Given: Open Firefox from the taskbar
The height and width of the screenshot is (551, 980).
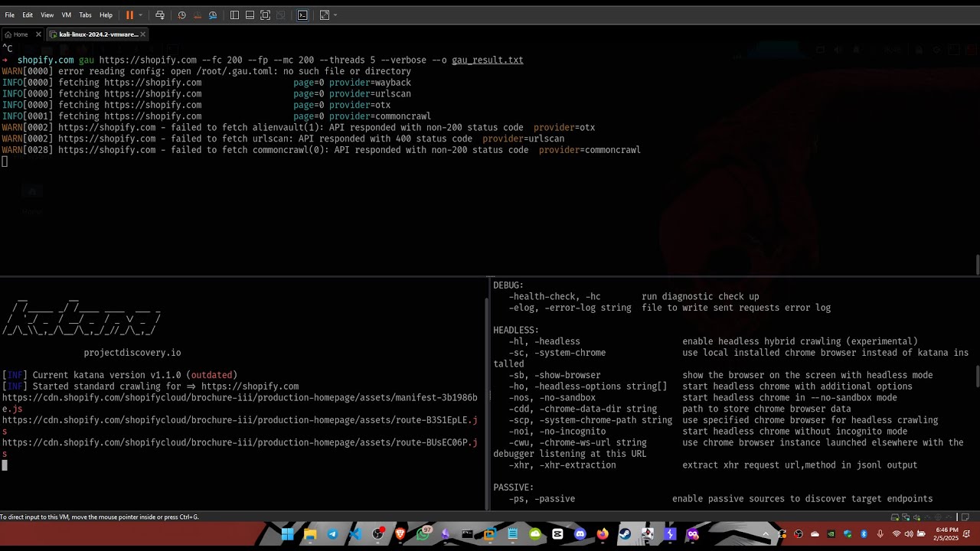Looking at the screenshot, I should 603,534.
